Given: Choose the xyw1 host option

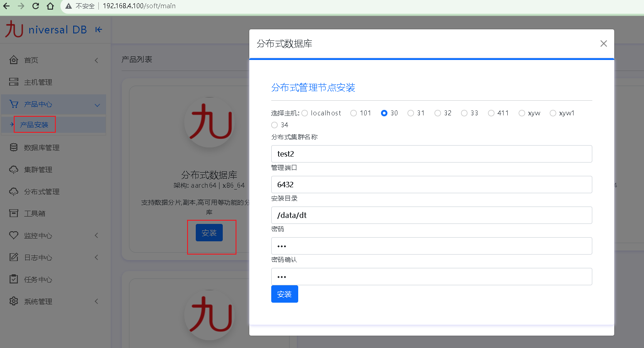Looking at the screenshot, I should coord(553,113).
